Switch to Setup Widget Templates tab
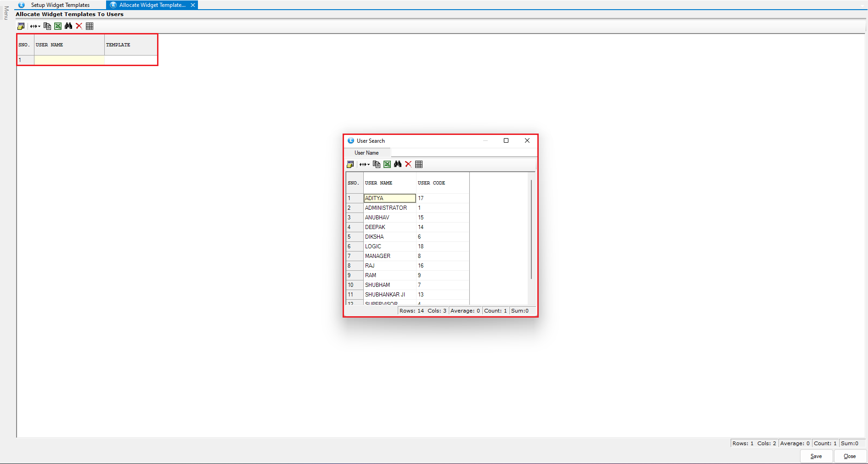Image resolution: width=868 pixels, height=464 pixels. click(60, 5)
